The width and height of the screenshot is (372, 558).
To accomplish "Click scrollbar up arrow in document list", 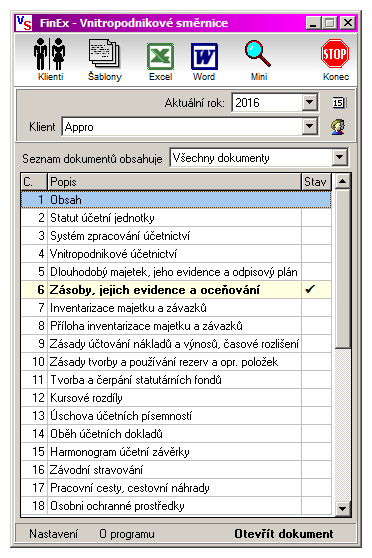I will 342,181.
